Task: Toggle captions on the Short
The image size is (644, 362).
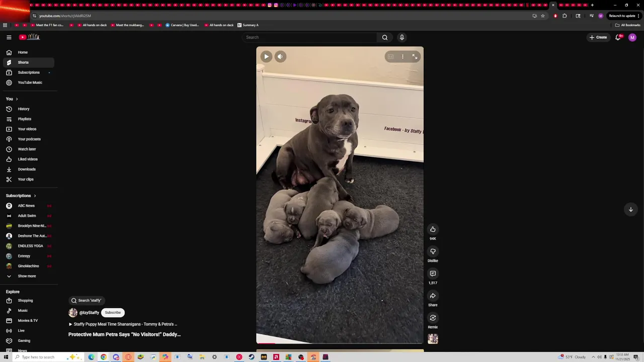Action: click(x=390, y=57)
